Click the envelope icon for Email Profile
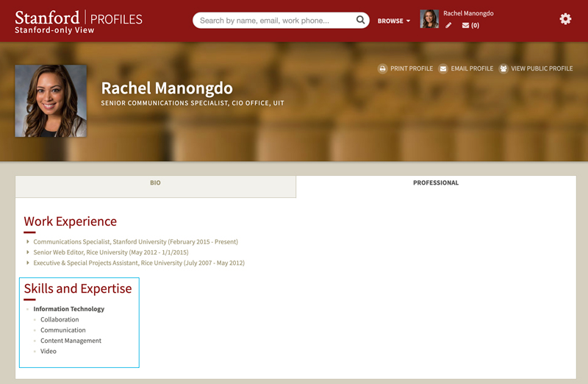 pyautogui.click(x=443, y=68)
